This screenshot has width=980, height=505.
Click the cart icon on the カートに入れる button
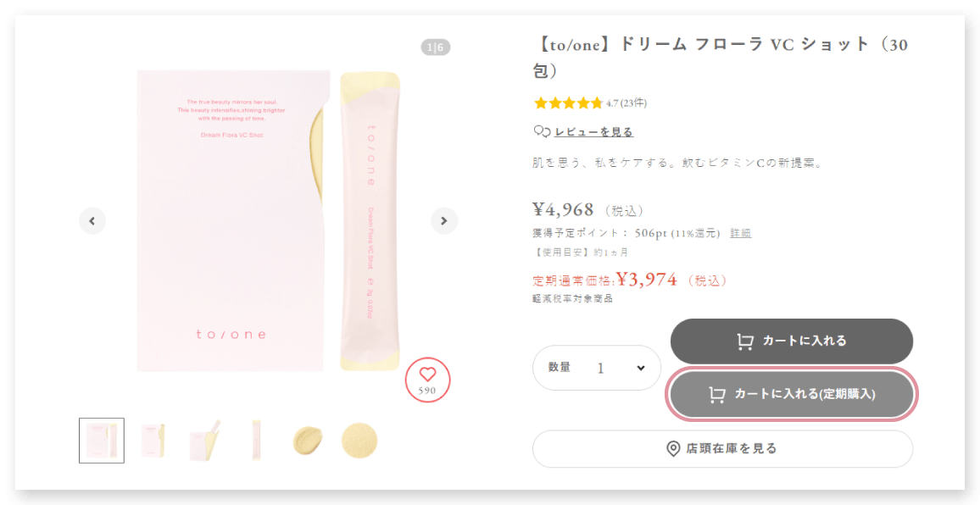(x=744, y=341)
